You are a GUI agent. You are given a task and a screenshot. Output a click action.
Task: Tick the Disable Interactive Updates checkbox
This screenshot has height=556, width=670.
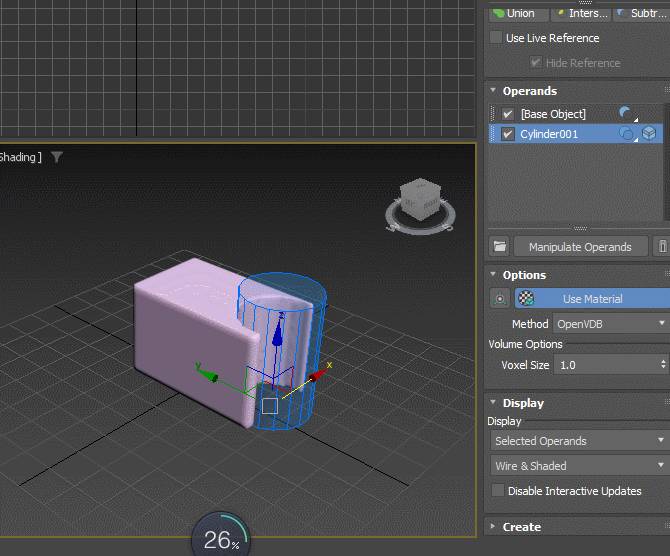[498, 491]
